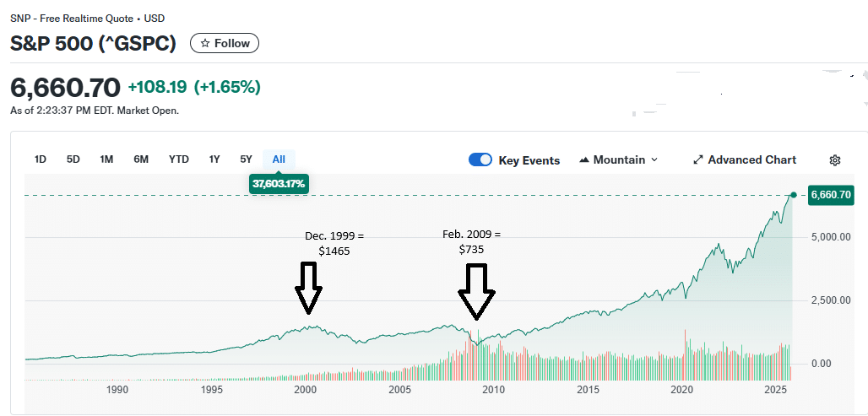Viewport: 868px width, 416px height.
Task: Choose the 5Y time range
Action: tap(246, 159)
